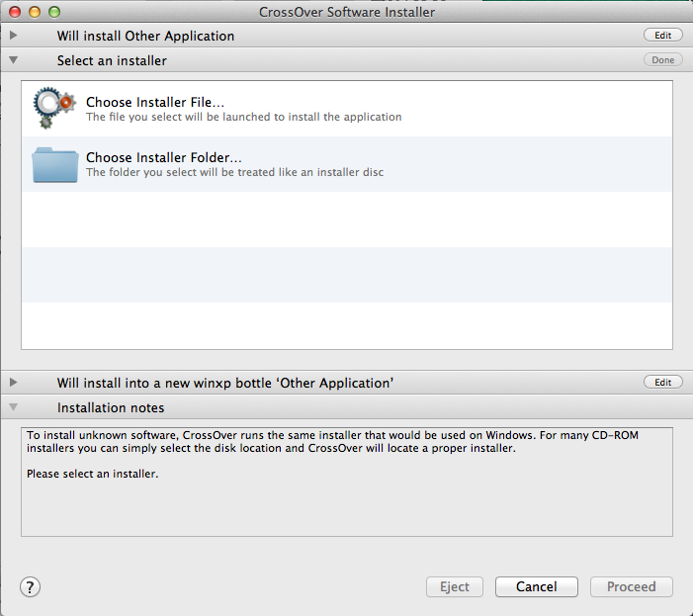Zoom the window with the green button
Image resolution: width=693 pixels, height=616 pixels.
[x=54, y=12]
